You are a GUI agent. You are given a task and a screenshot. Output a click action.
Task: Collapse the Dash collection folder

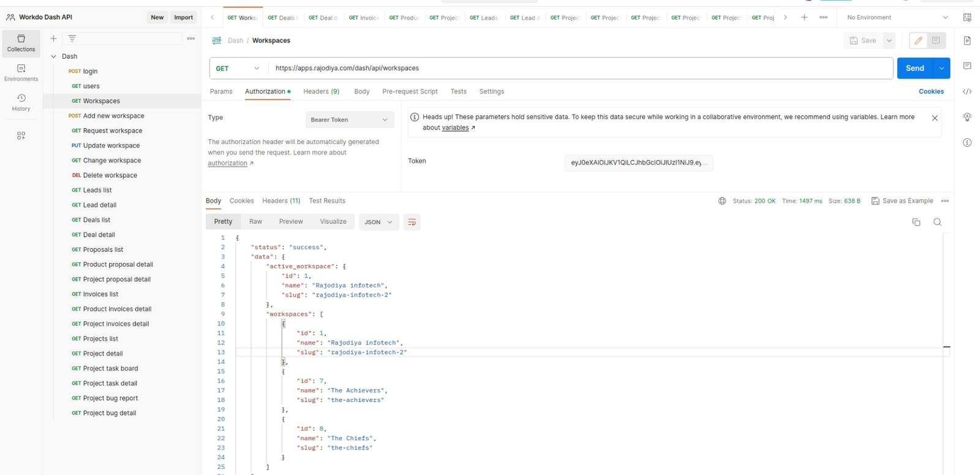click(54, 56)
